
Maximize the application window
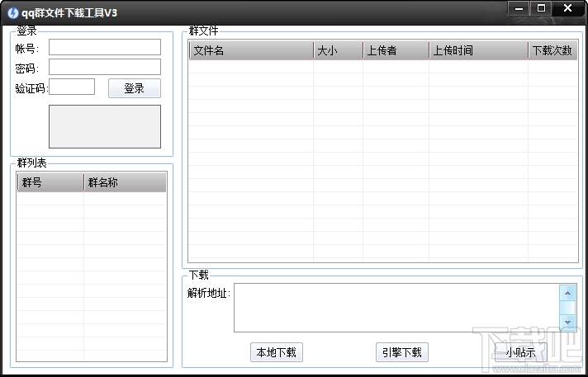click(541, 8)
